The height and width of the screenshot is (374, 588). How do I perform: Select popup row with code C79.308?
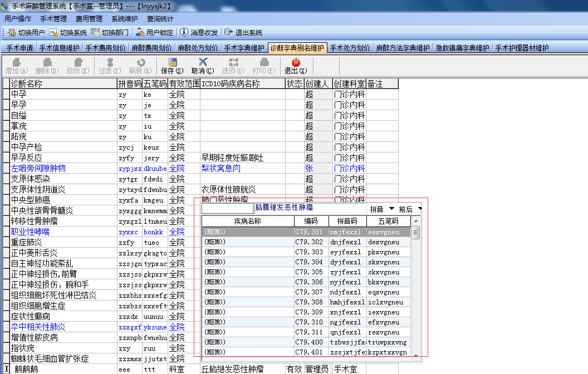click(x=306, y=302)
